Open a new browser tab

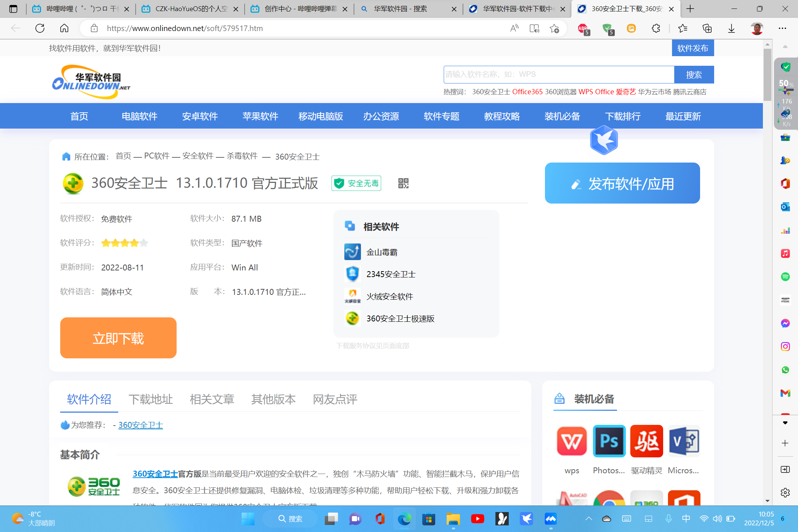click(690, 9)
